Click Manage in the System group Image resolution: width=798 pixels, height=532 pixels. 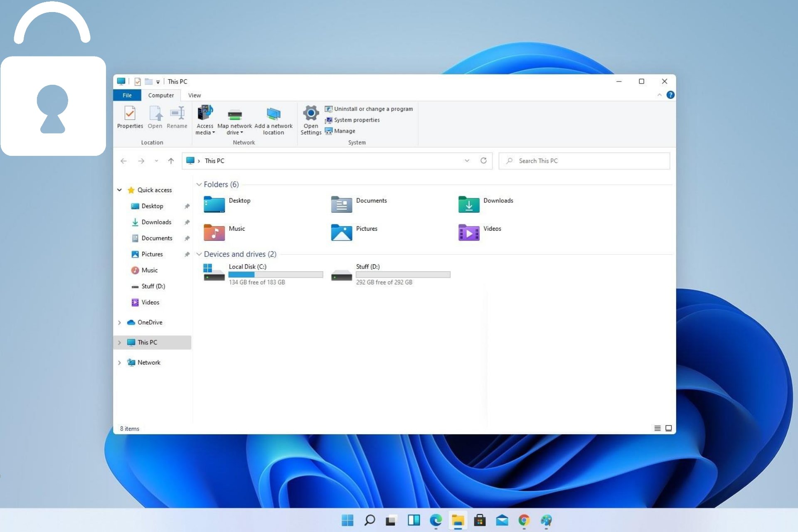tap(340, 131)
